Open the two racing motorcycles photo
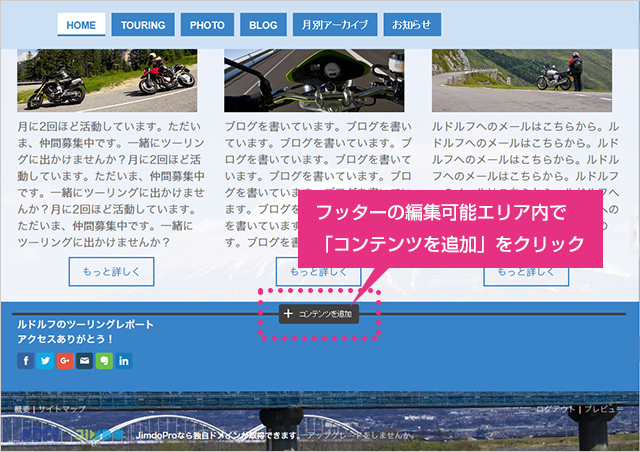This screenshot has height=452, width=640. (x=107, y=80)
